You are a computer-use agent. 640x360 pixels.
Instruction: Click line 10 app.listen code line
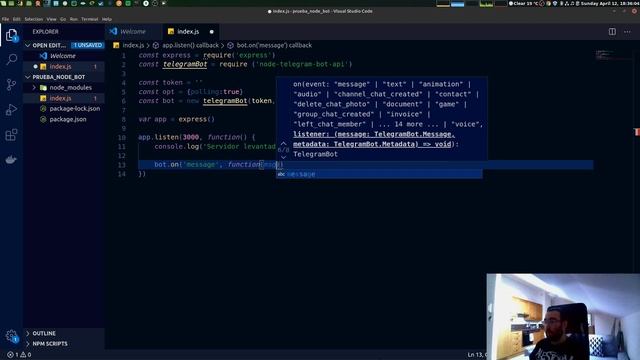196,137
